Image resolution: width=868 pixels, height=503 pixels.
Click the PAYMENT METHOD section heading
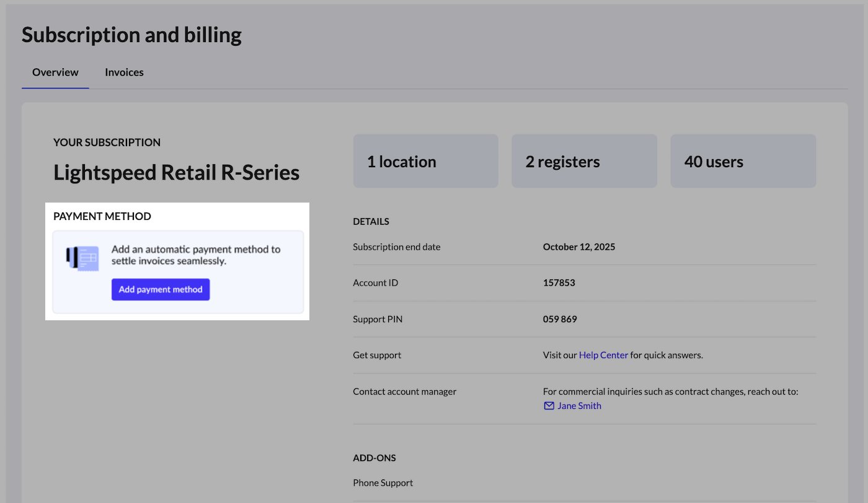(x=102, y=216)
